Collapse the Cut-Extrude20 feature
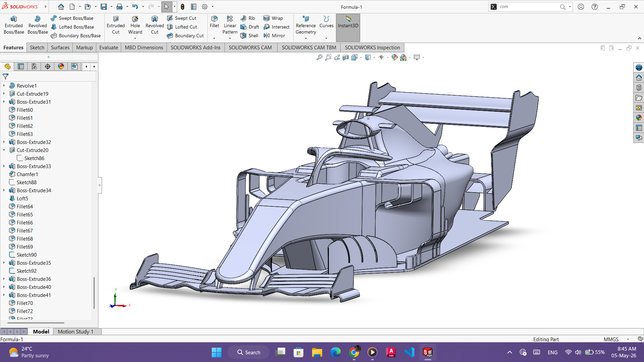Image resolution: width=644 pixels, height=362 pixels. [x=4, y=150]
